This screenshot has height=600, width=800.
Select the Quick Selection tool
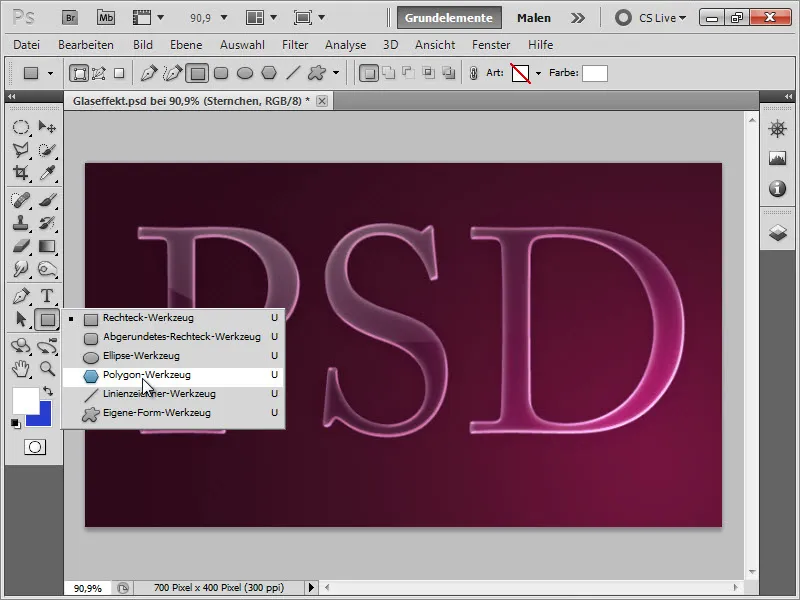click(x=47, y=150)
